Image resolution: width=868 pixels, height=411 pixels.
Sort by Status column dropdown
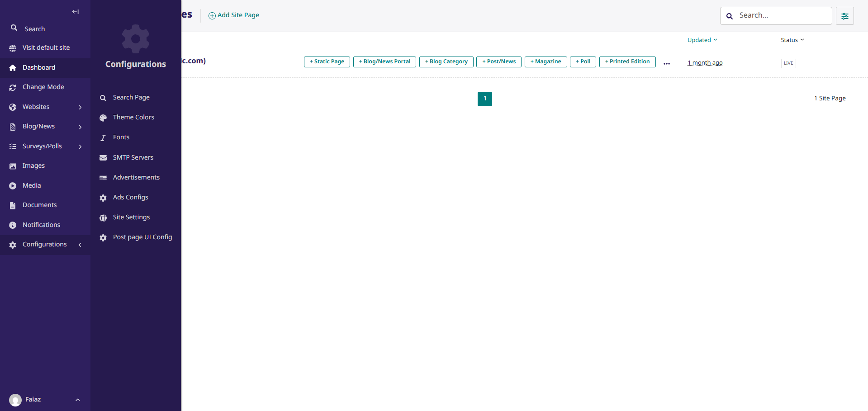792,40
